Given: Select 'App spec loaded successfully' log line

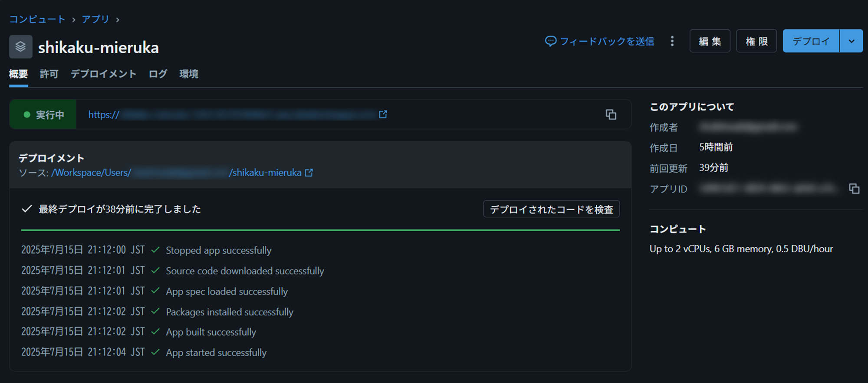Looking at the screenshot, I should (x=227, y=291).
